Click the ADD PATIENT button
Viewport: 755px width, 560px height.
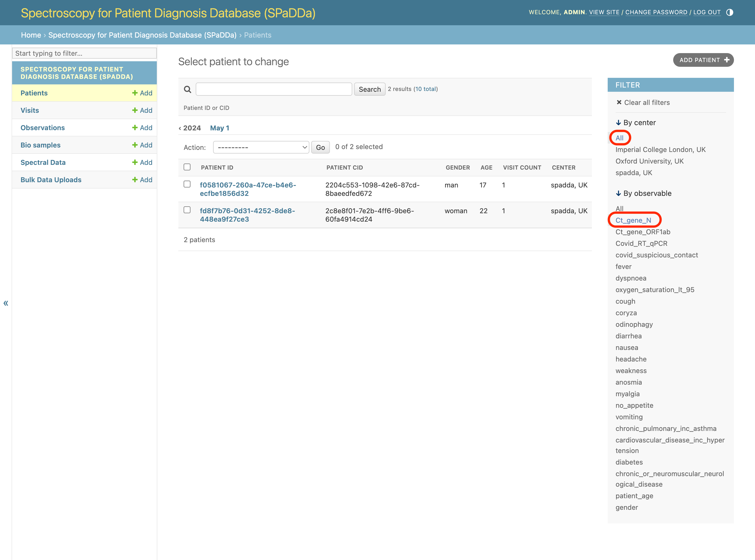[703, 60]
